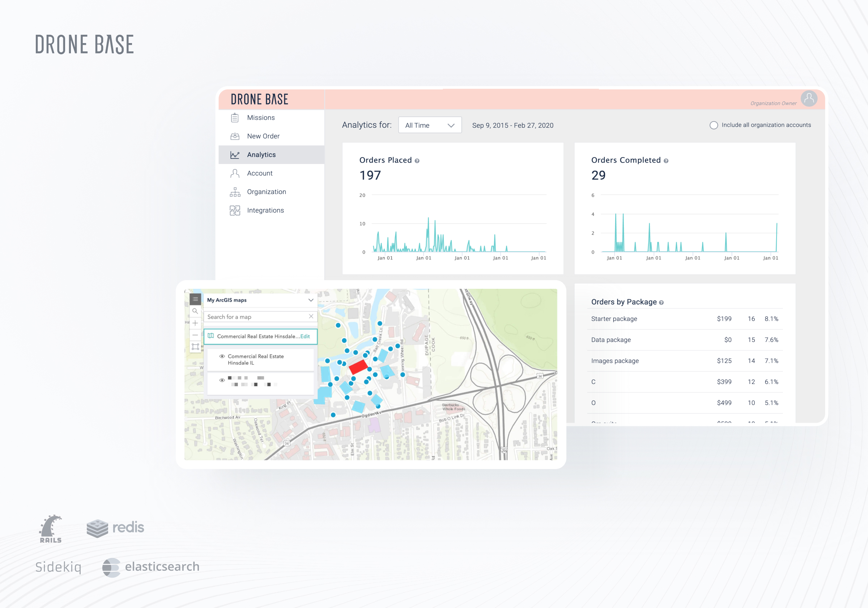Open the All Time analytics dropdown
Image resolution: width=868 pixels, height=608 pixels.
tap(429, 125)
